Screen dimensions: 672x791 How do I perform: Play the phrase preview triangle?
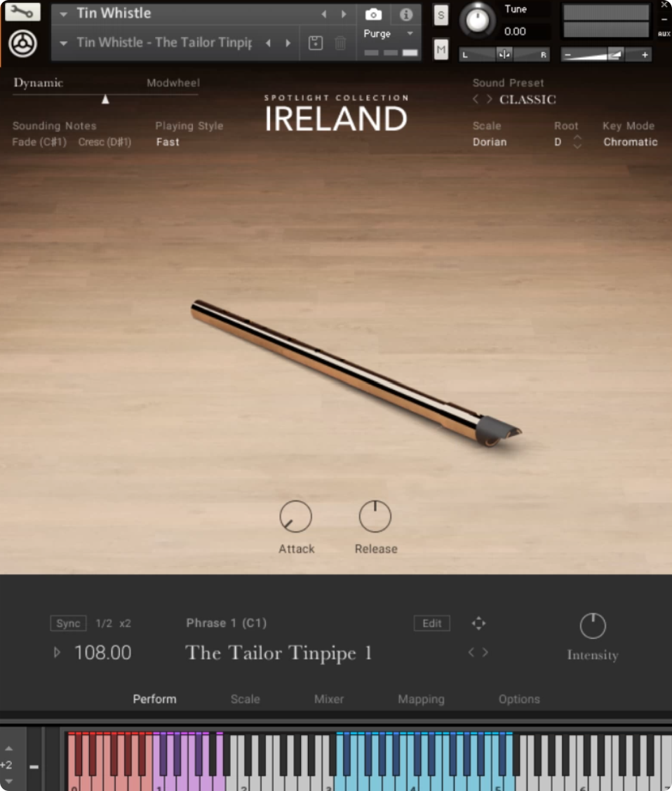57,652
